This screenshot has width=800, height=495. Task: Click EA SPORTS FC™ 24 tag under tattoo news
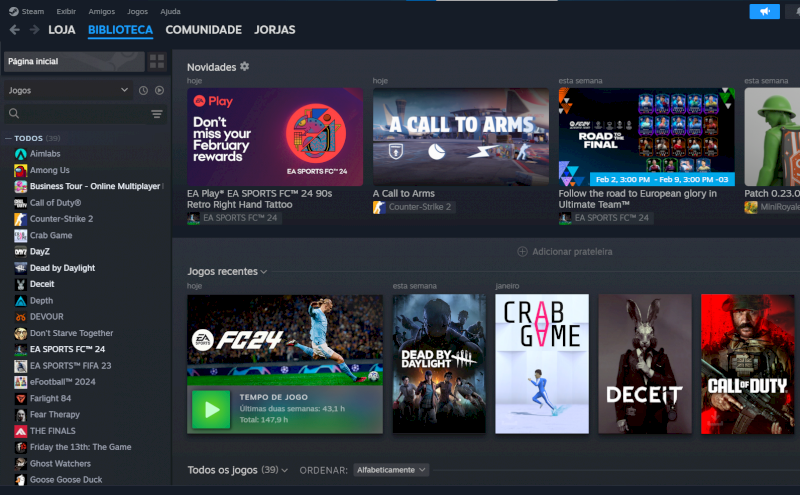coord(234,218)
